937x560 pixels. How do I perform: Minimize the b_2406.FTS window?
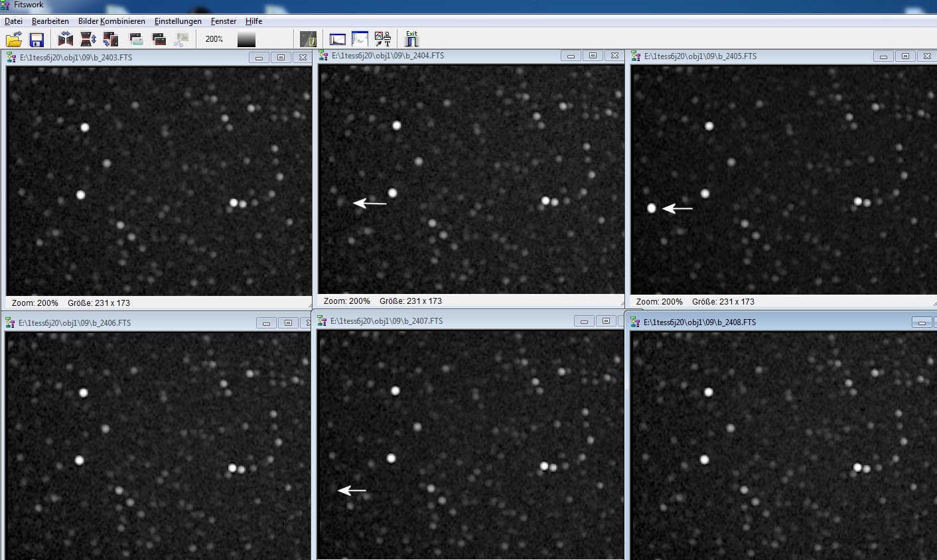coord(266,323)
